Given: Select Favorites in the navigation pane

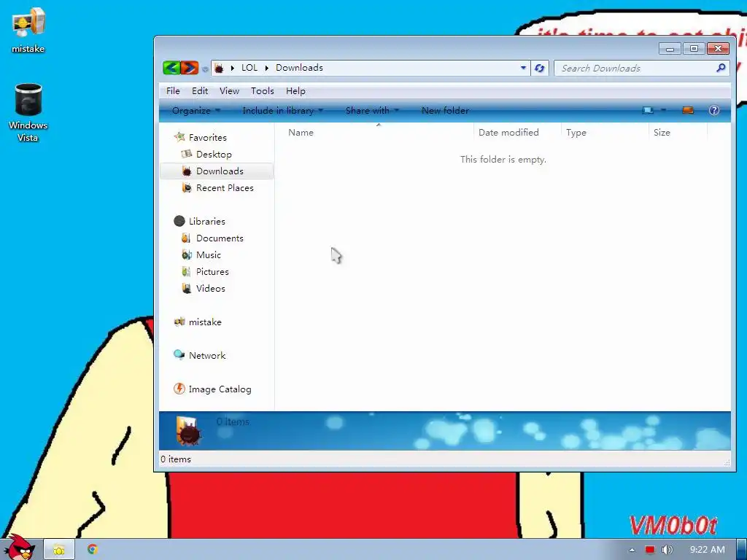Looking at the screenshot, I should coord(208,138).
